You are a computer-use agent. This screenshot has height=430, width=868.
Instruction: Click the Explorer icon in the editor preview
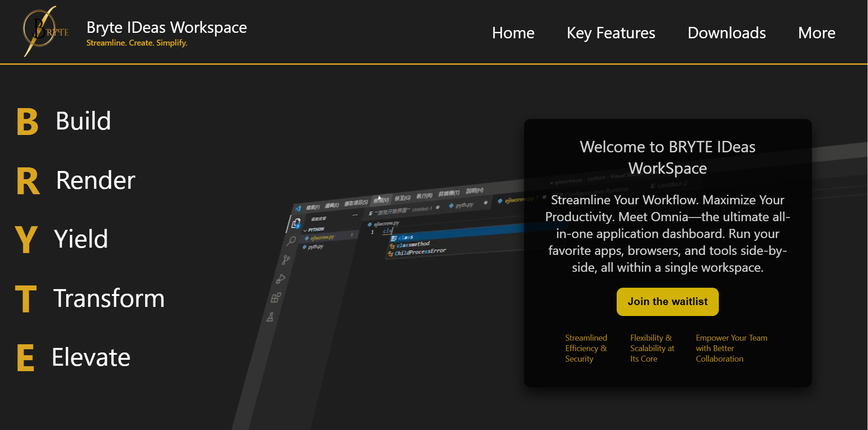[296, 223]
